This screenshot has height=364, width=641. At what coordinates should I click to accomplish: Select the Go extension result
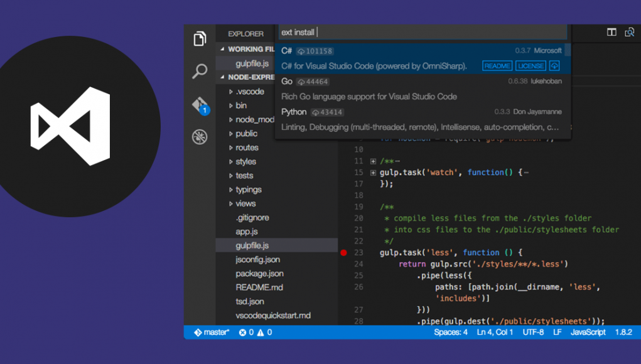click(x=423, y=89)
